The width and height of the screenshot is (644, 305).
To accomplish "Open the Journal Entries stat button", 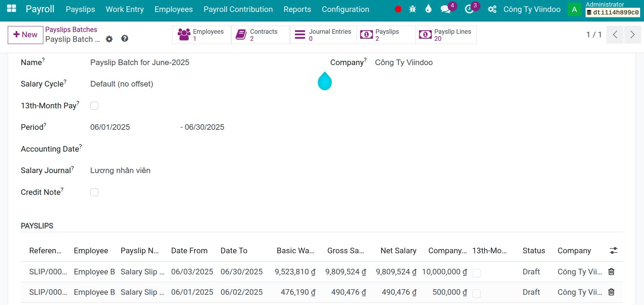I will click(323, 35).
